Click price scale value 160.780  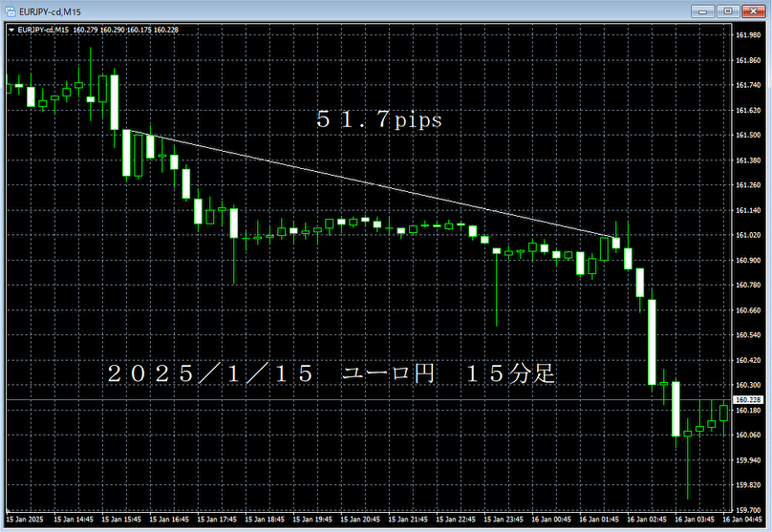[x=748, y=285]
